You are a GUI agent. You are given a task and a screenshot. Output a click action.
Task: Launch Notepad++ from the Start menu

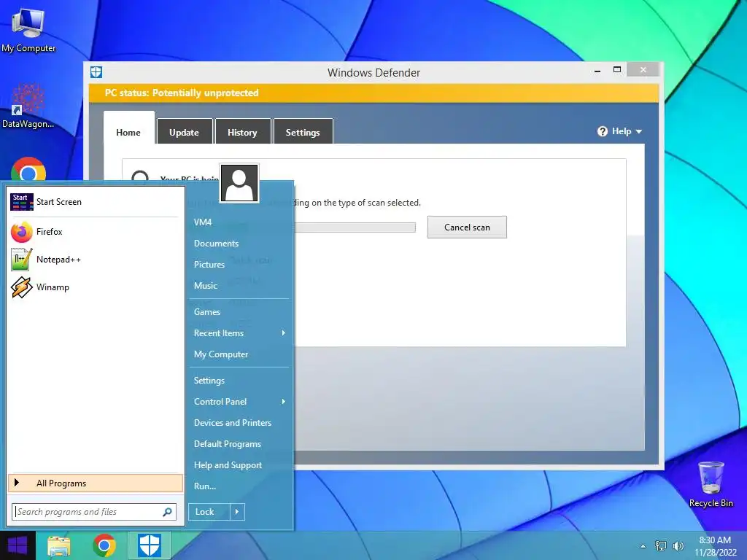94,260
